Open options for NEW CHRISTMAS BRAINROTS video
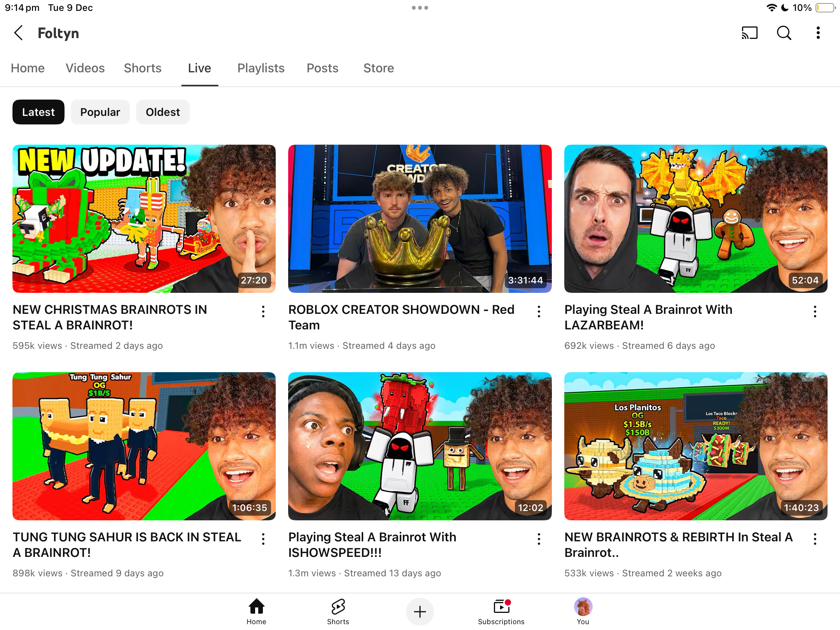The height and width of the screenshot is (630, 840). (x=263, y=311)
